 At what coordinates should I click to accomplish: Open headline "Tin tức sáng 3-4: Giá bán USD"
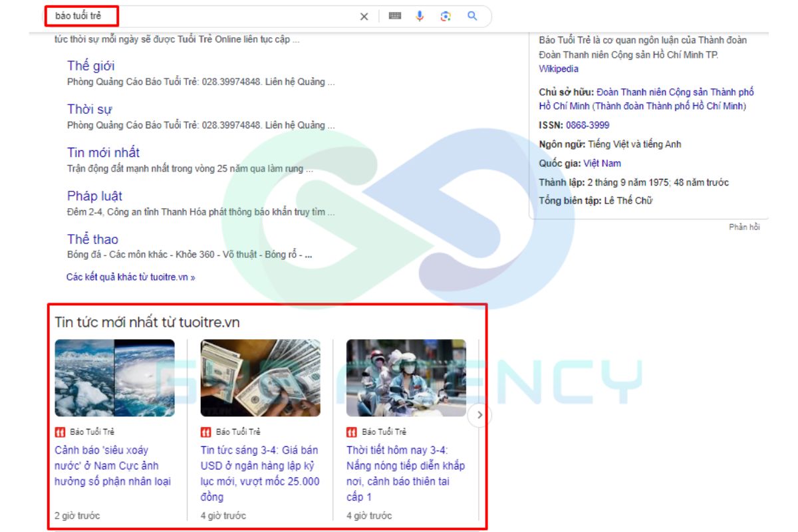coord(260,473)
